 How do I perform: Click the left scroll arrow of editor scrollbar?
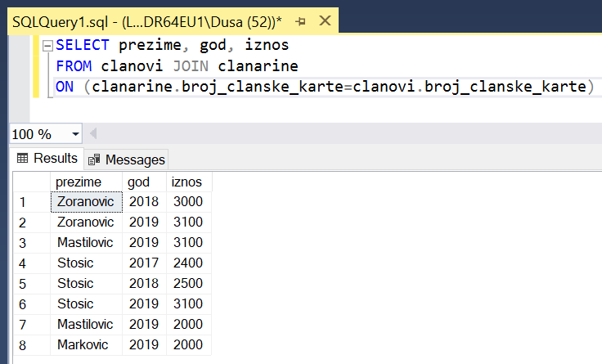(92, 133)
